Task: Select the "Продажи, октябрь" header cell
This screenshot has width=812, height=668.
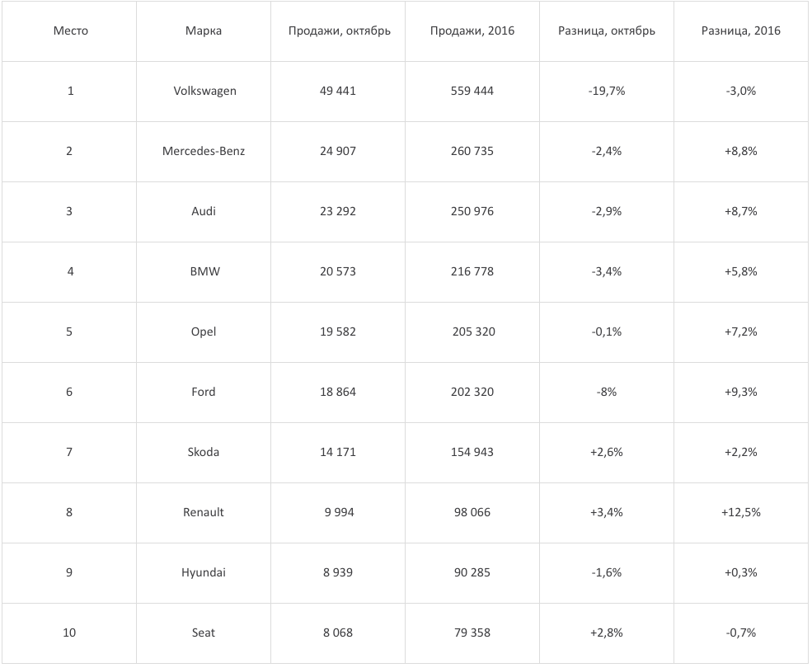Action: (339, 31)
